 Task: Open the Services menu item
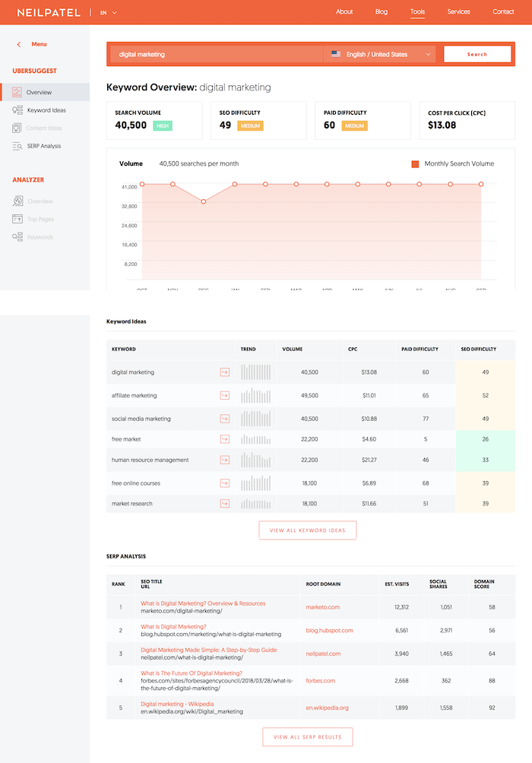458,11
